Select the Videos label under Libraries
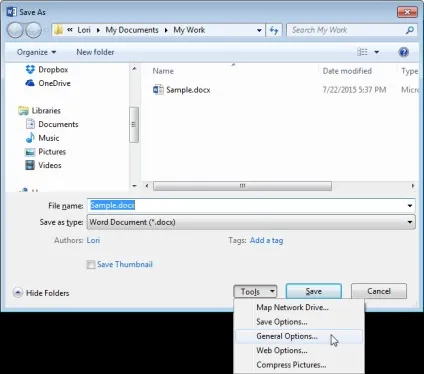Image resolution: width=424 pixels, height=374 pixels. 50,165
